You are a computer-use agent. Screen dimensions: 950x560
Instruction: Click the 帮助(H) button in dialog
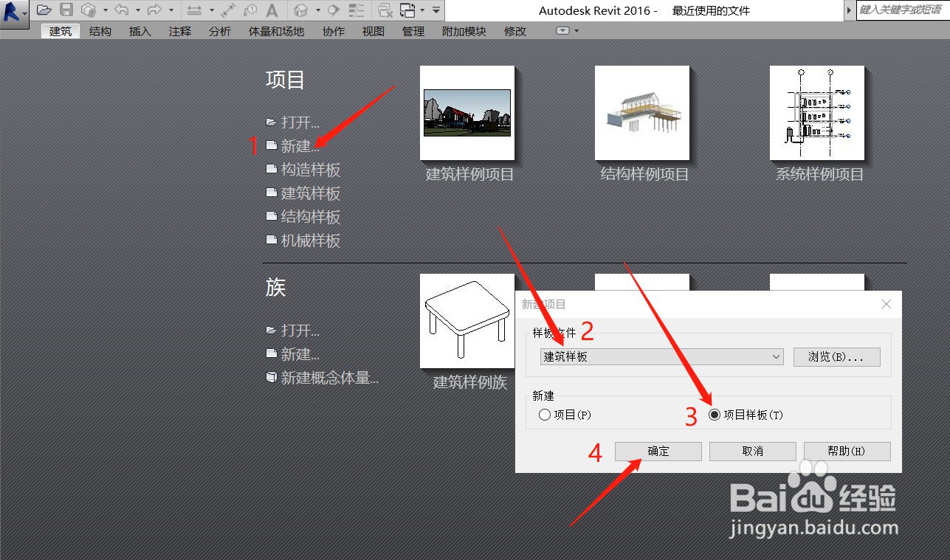[847, 451]
